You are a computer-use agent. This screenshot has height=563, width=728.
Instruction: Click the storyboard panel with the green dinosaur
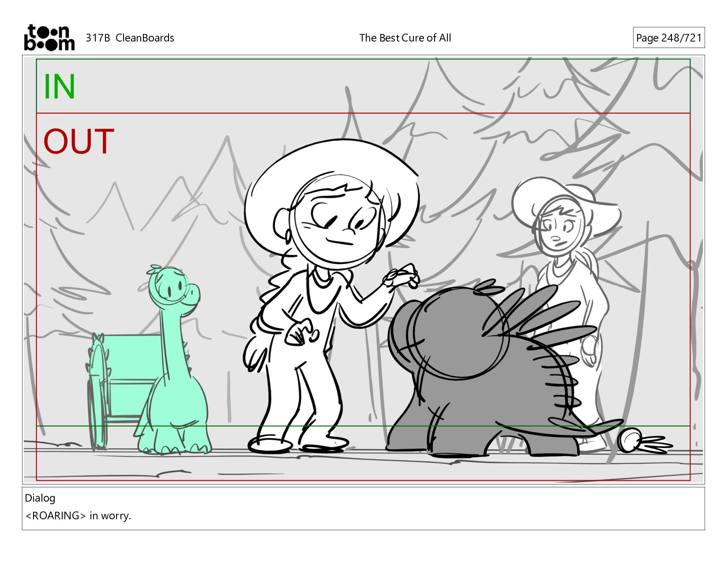point(364,269)
